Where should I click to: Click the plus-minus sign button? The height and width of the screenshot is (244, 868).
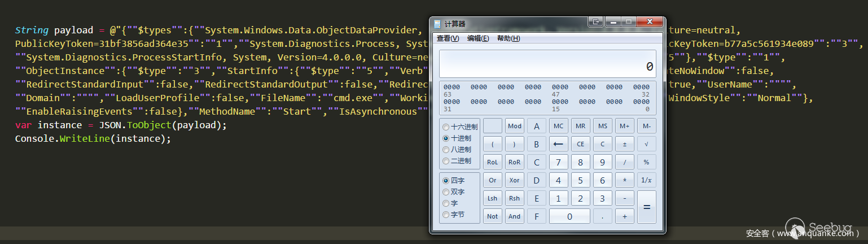[x=624, y=144]
